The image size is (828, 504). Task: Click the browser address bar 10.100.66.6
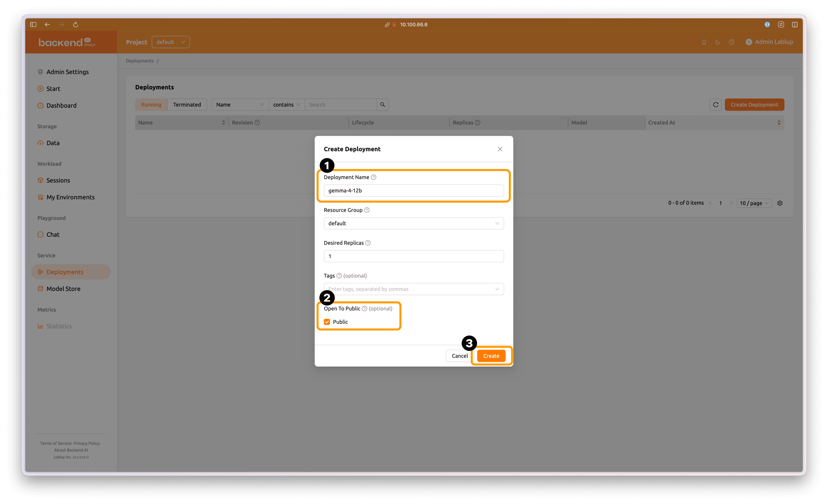coord(414,24)
